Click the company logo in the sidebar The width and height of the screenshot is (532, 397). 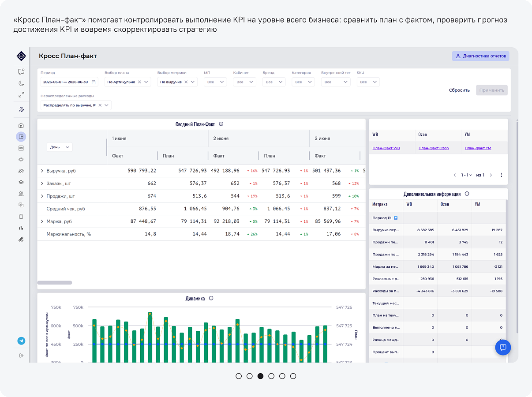coord(21,56)
